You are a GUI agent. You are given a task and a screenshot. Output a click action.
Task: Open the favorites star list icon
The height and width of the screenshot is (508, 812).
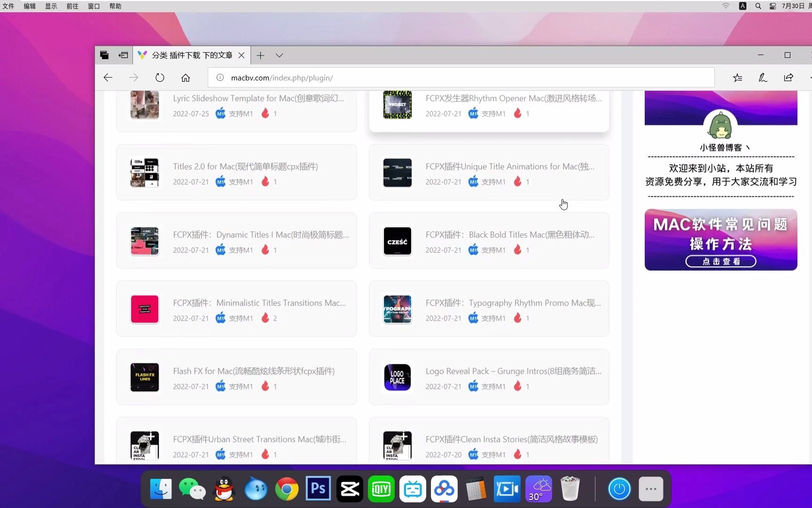(738, 78)
